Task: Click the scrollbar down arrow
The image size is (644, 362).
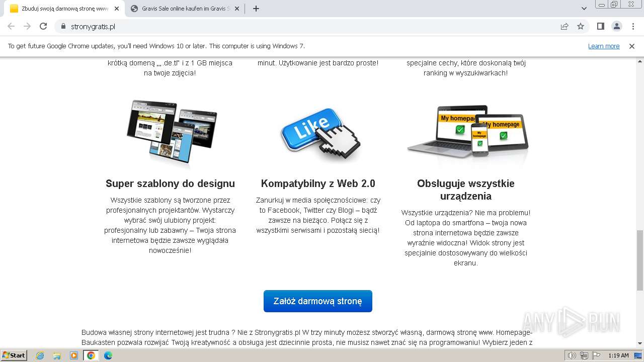Action: 640,343
